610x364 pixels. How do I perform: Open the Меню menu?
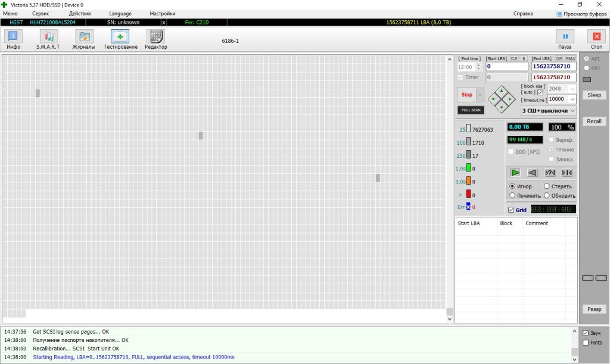click(10, 14)
